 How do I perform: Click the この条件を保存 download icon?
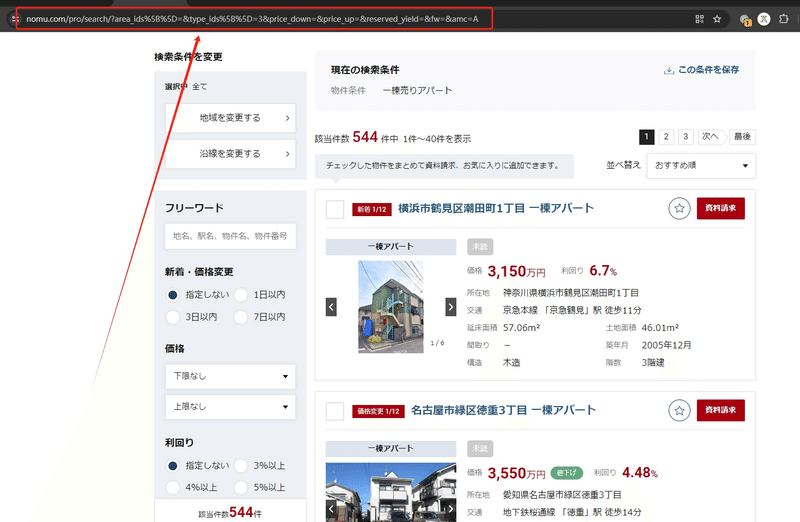[x=668, y=70]
